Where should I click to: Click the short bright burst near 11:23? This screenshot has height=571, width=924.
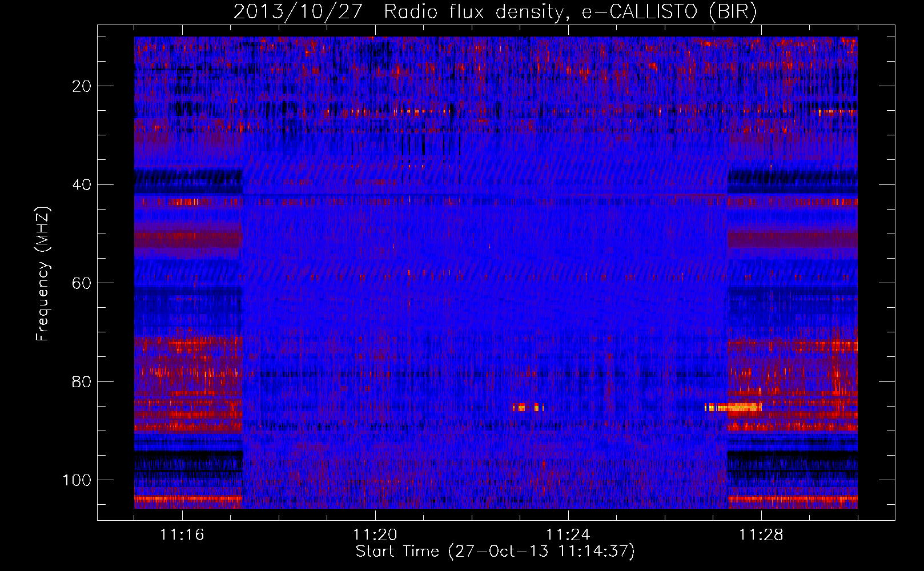pos(528,407)
